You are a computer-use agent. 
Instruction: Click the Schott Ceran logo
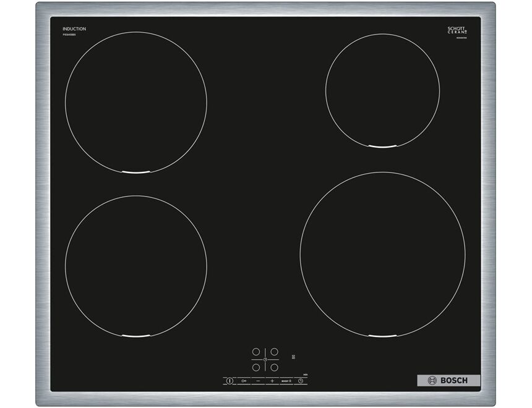coord(456,29)
